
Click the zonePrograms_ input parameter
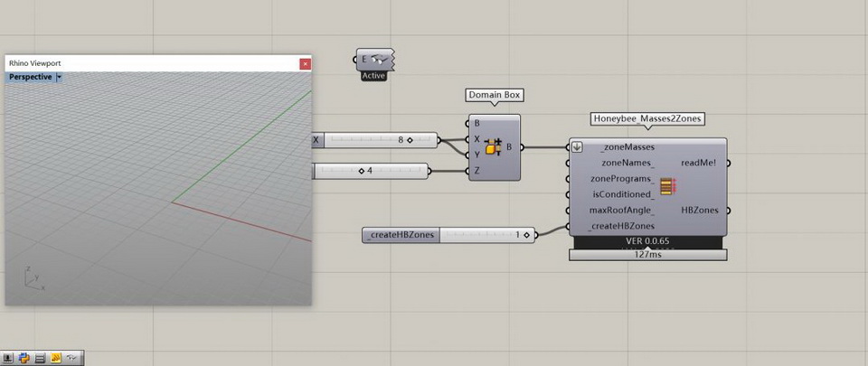click(622, 179)
